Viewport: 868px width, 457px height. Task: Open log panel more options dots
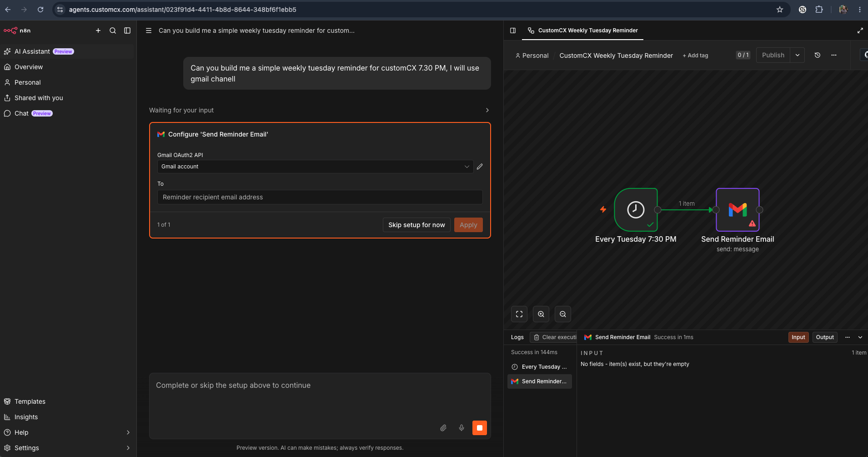pyautogui.click(x=848, y=337)
